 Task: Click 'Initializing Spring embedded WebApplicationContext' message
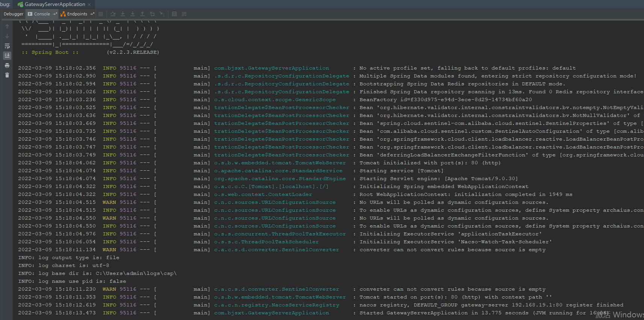click(444, 187)
